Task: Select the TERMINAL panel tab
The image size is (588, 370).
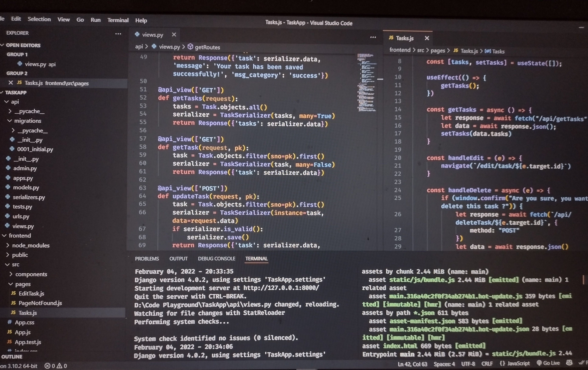Action: click(x=256, y=259)
